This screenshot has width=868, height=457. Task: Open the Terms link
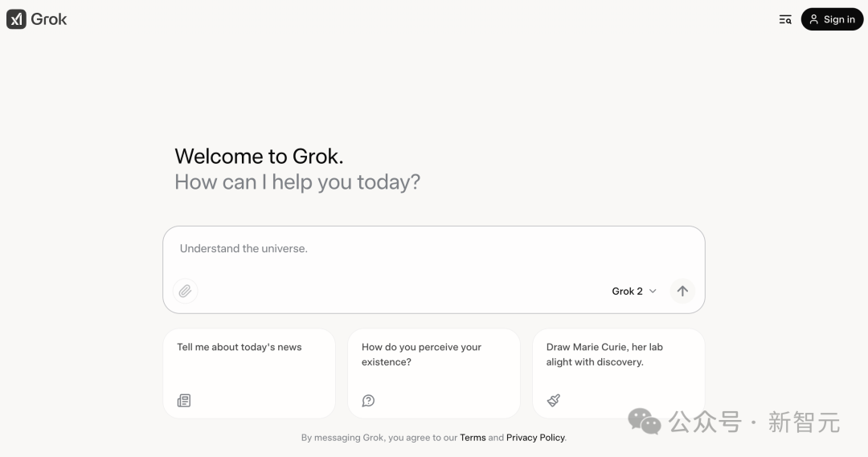473,438
